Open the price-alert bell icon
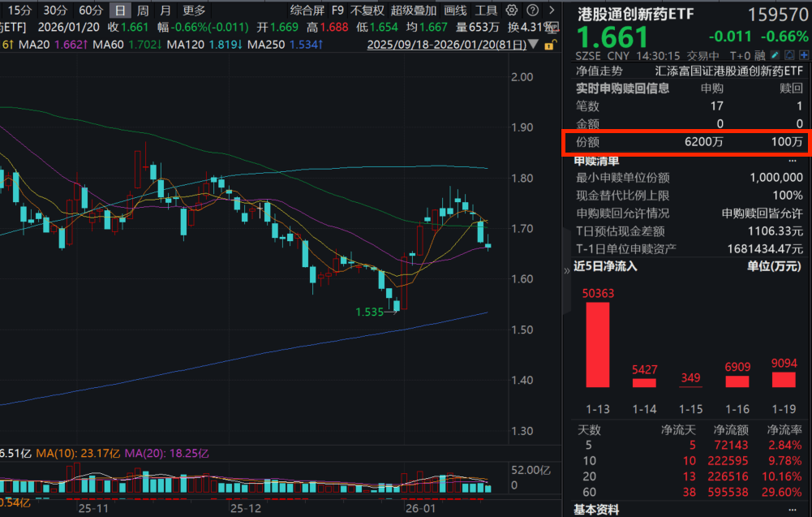 coord(788,54)
